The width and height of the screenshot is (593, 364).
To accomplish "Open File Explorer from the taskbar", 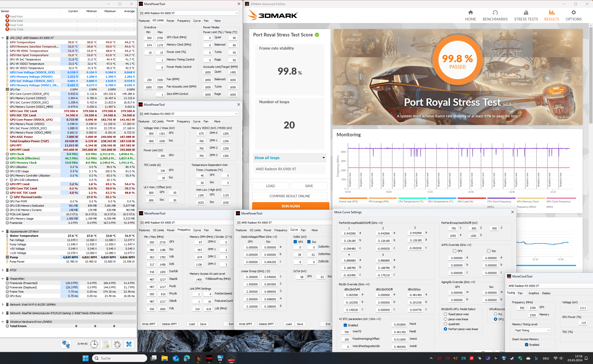I will [x=165, y=358].
